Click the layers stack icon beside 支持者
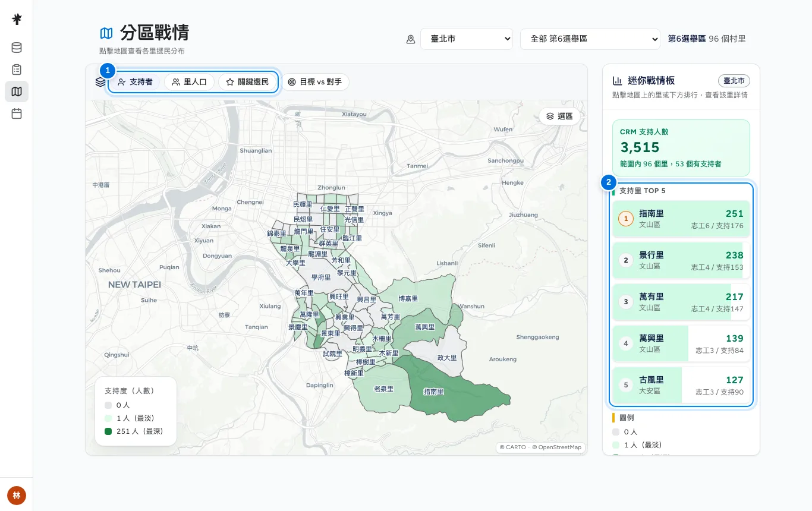 (100, 82)
